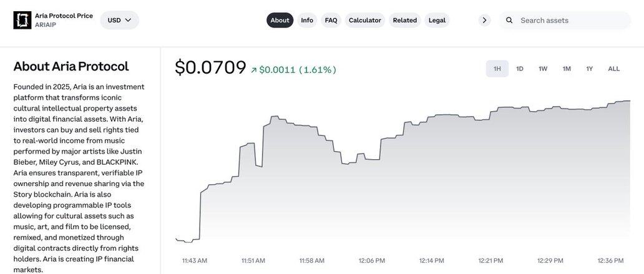Switch to the Calculator tab
644x274 pixels.
(x=365, y=20)
